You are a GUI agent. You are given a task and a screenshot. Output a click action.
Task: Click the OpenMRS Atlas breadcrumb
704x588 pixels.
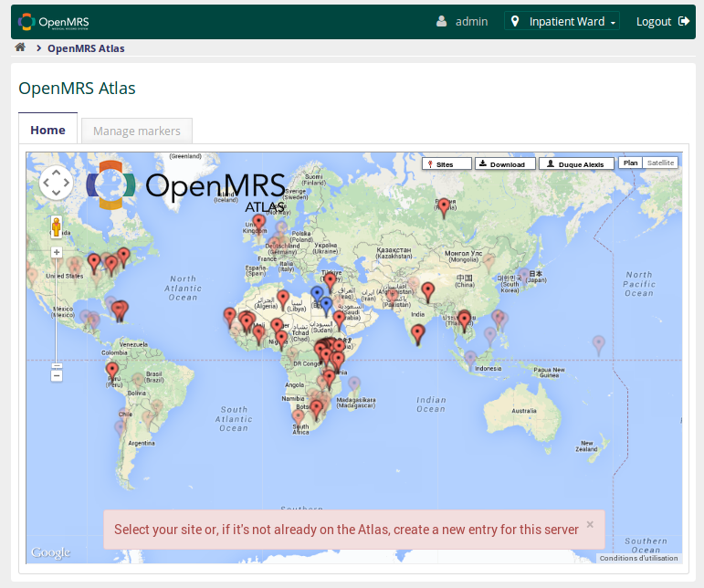pos(86,48)
